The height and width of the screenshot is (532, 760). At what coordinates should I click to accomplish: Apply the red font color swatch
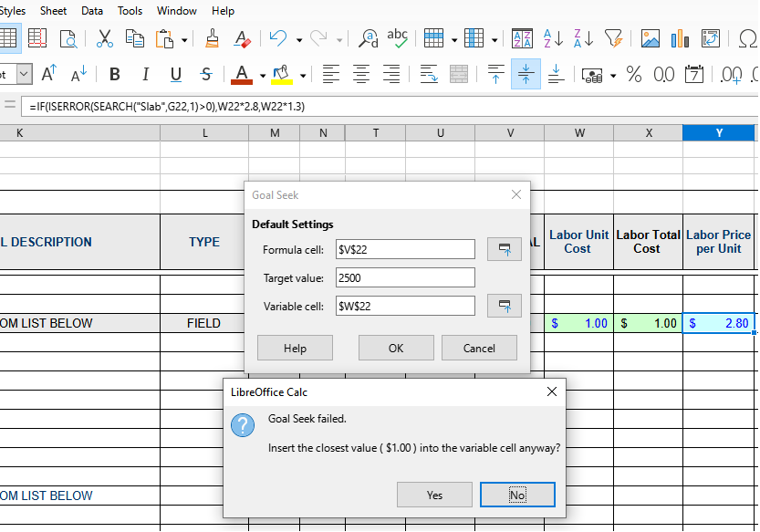pyautogui.click(x=242, y=74)
